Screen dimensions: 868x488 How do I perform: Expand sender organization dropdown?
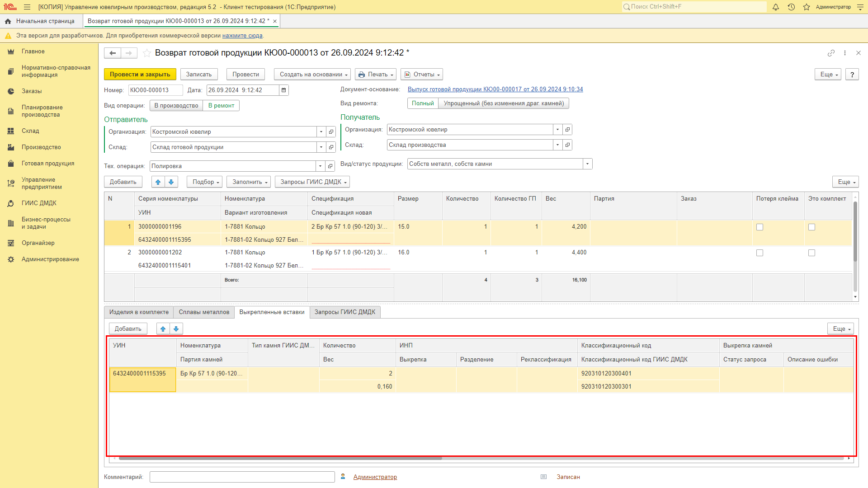coord(321,132)
